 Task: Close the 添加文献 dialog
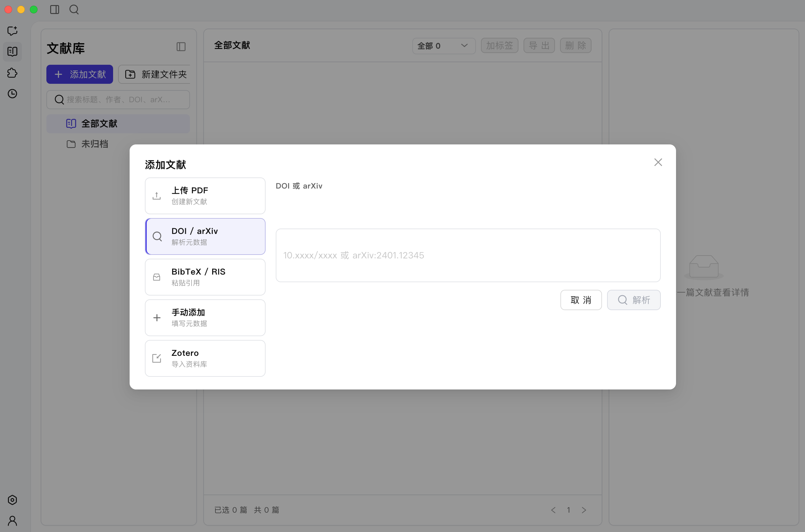658,162
